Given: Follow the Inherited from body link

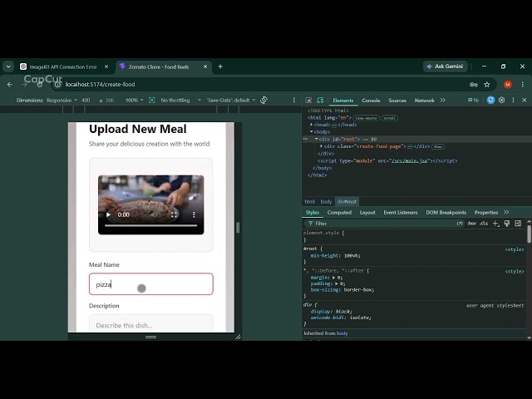Looking at the screenshot, I should (342, 333).
